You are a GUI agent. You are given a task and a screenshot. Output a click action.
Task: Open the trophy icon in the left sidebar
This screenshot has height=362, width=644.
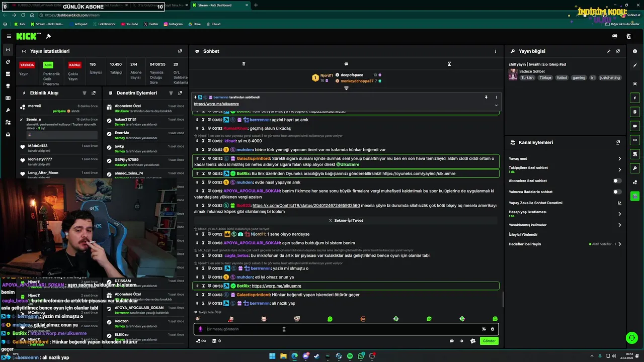pyautogui.click(x=8, y=86)
